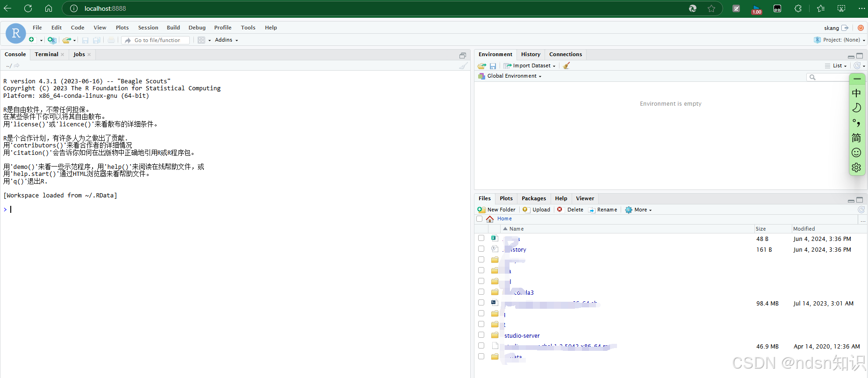Check the box for studio-server folder

(x=481, y=335)
